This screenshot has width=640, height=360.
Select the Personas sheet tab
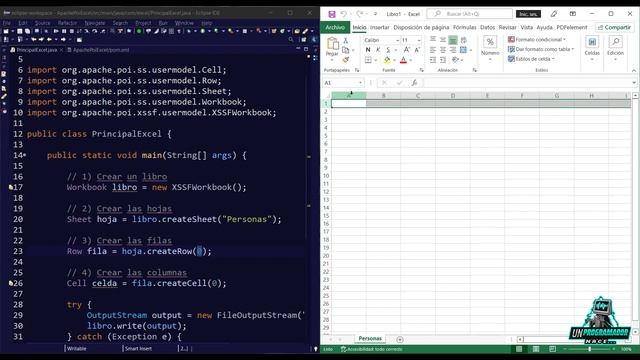click(370, 339)
